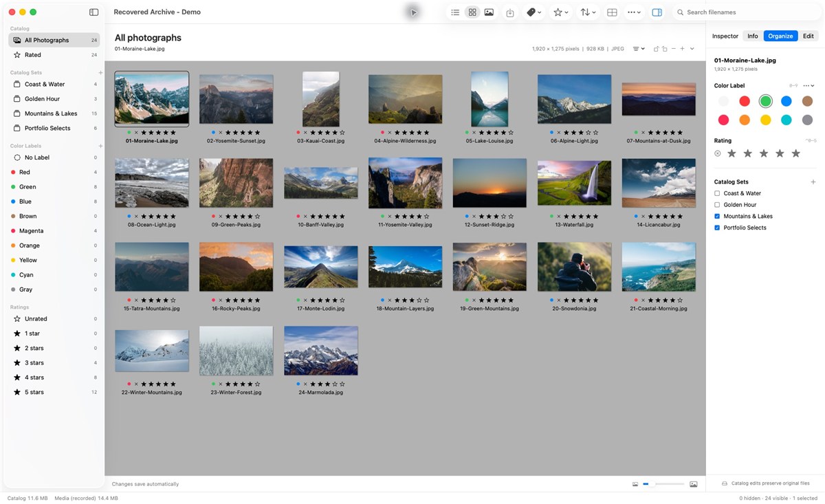Click small thumbnail icon beside zoom slider
The image size is (825, 504).
tap(635, 484)
